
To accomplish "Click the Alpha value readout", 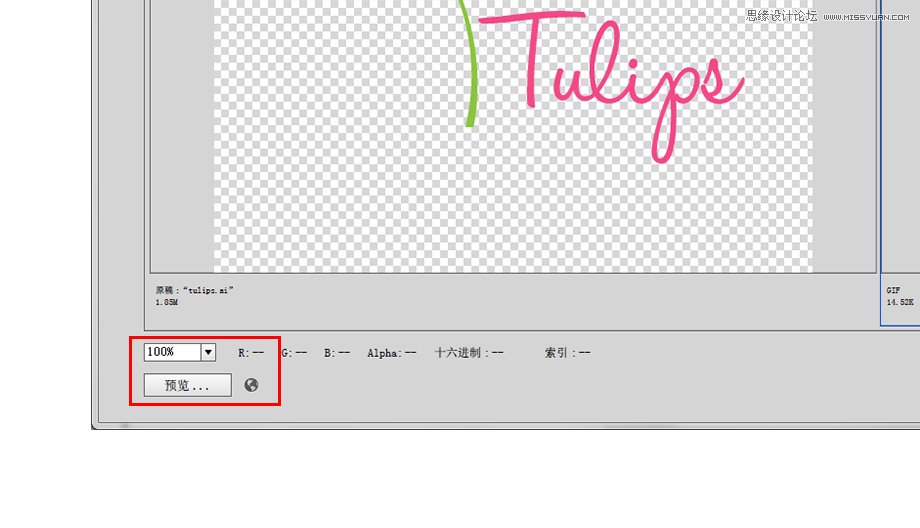I will tap(392, 353).
